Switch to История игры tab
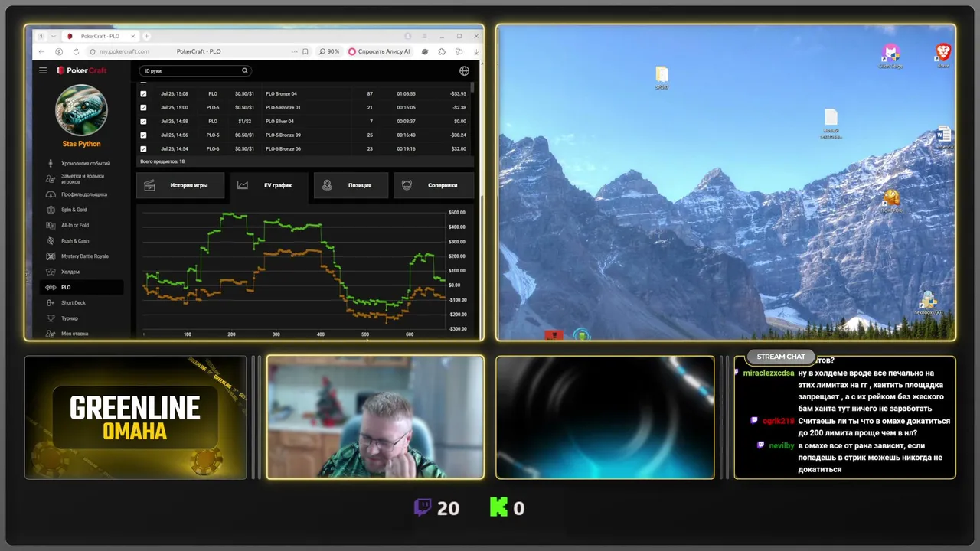980x551 pixels. (x=181, y=185)
